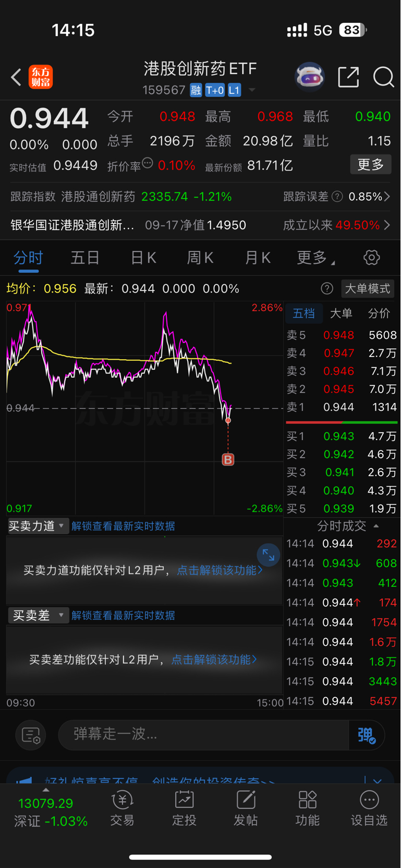Image resolution: width=401 pixels, height=868 pixels.
Task: Tap 更多 button in quote summary
Action: pyautogui.click(x=370, y=165)
